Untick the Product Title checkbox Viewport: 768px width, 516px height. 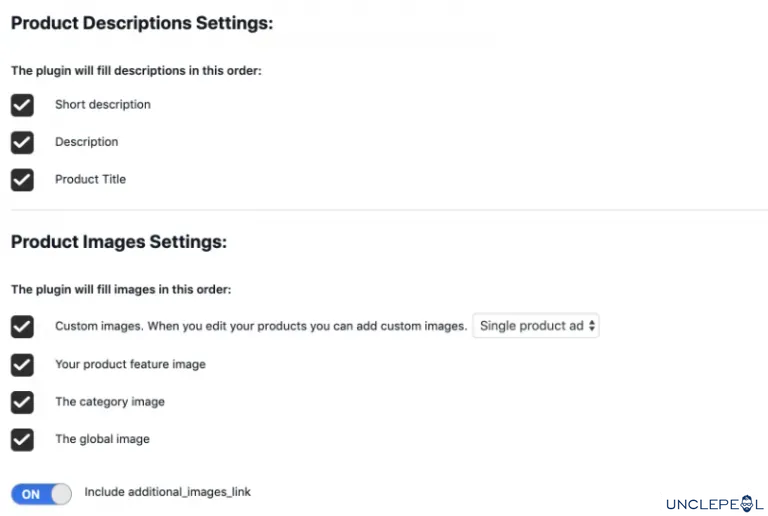[x=22, y=180]
